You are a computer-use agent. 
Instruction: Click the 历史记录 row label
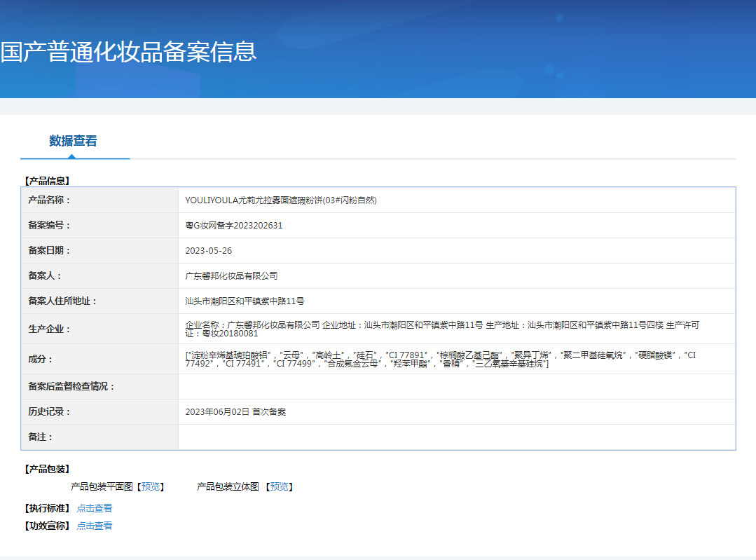click(49, 412)
